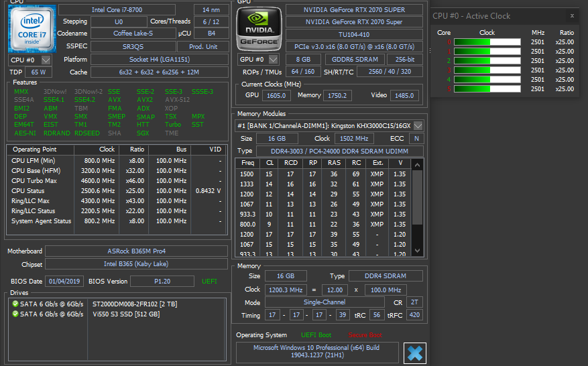
Task: Click the AVX2 feature label
Action: 145,100
